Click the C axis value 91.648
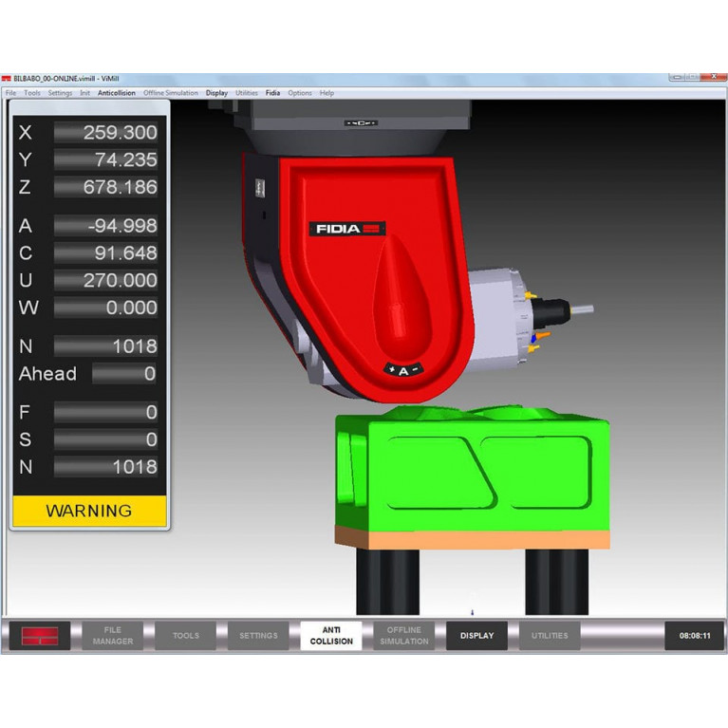This screenshot has height=728, width=728. tap(106, 253)
